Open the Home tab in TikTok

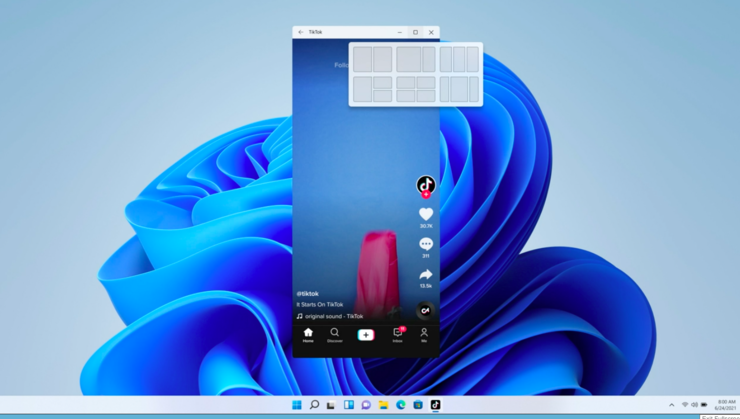pos(308,335)
